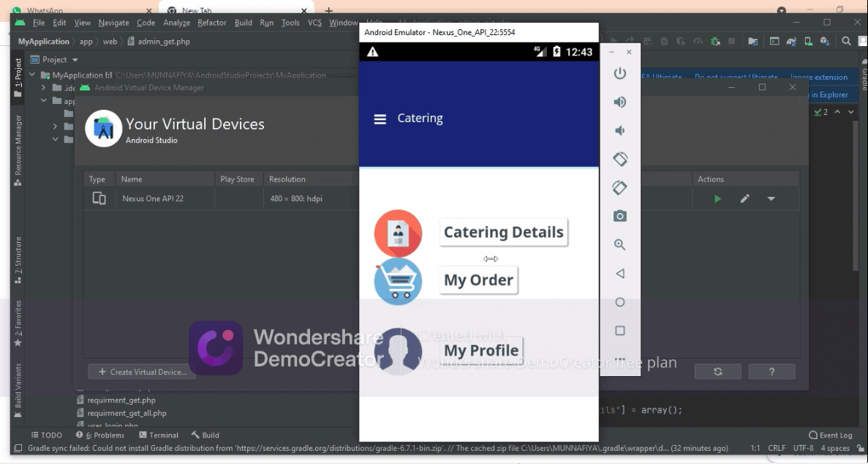Open the Refactor menu
The width and height of the screenshot is (868, 464).
[x=211, y=23]
